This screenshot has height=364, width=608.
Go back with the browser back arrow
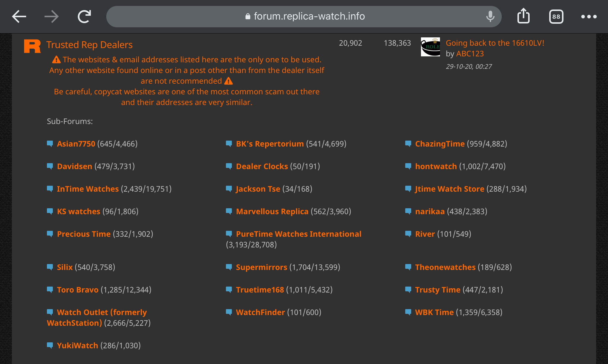[x=19, y=17]
